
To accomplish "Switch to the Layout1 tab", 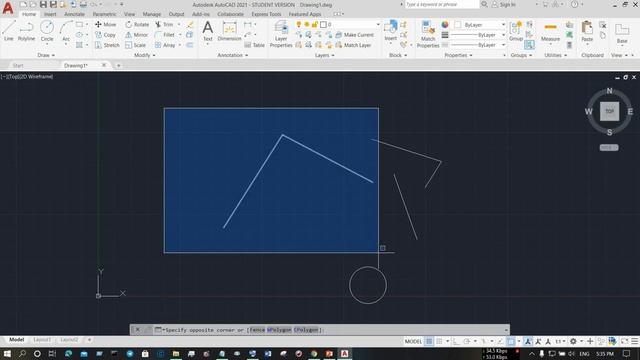I will [x=42, y=340].
